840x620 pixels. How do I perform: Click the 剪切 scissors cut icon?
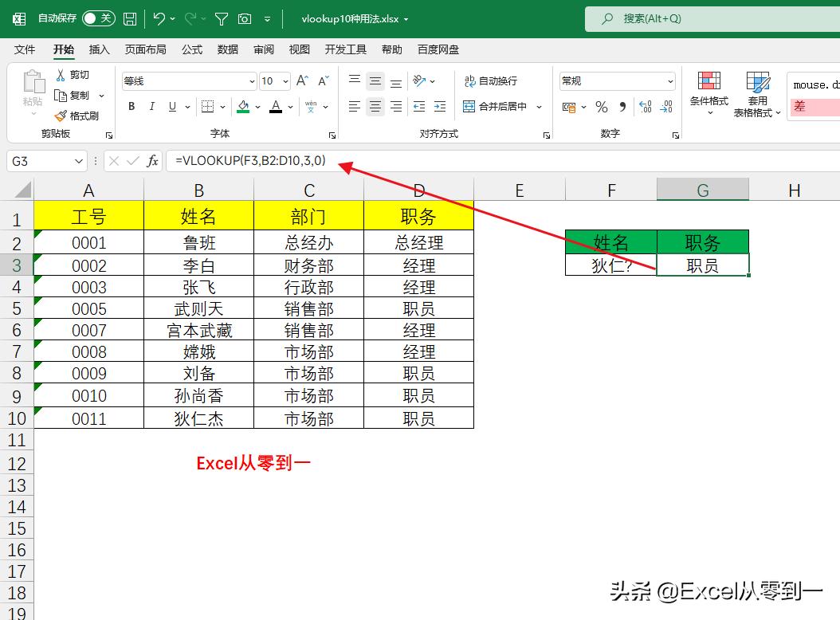point(60,74)
